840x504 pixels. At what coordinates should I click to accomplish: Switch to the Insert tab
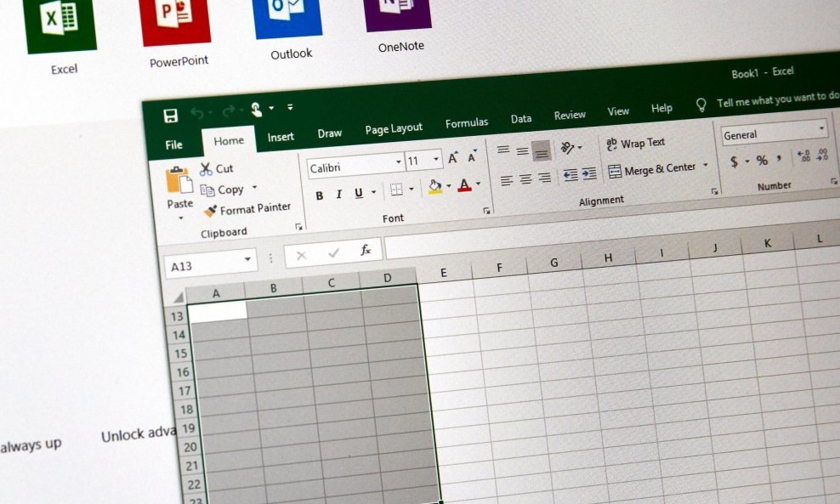[281, 137]
